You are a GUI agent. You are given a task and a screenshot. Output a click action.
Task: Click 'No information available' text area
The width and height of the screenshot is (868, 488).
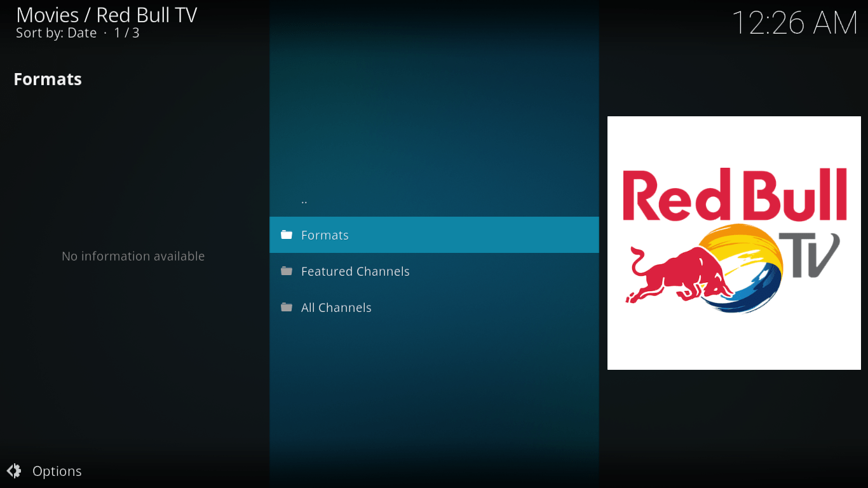tap(133, 256)
